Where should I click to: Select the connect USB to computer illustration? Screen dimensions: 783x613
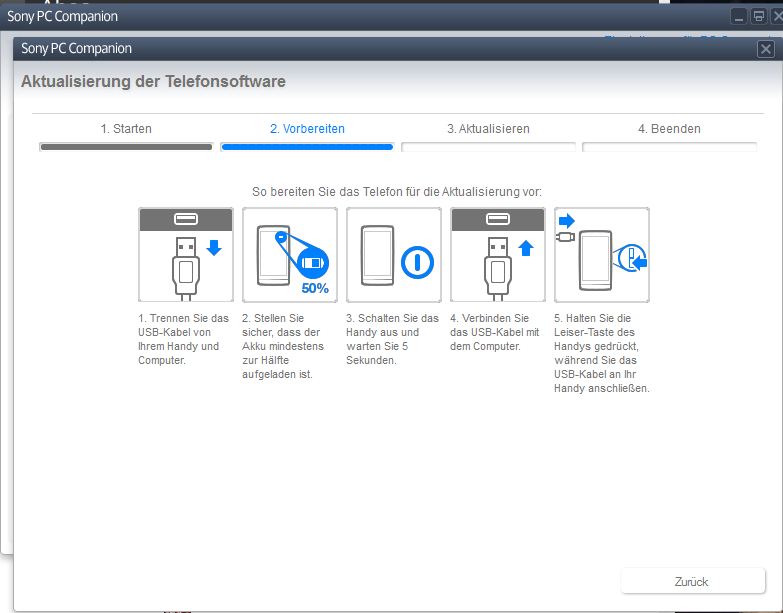pos(497,255)
